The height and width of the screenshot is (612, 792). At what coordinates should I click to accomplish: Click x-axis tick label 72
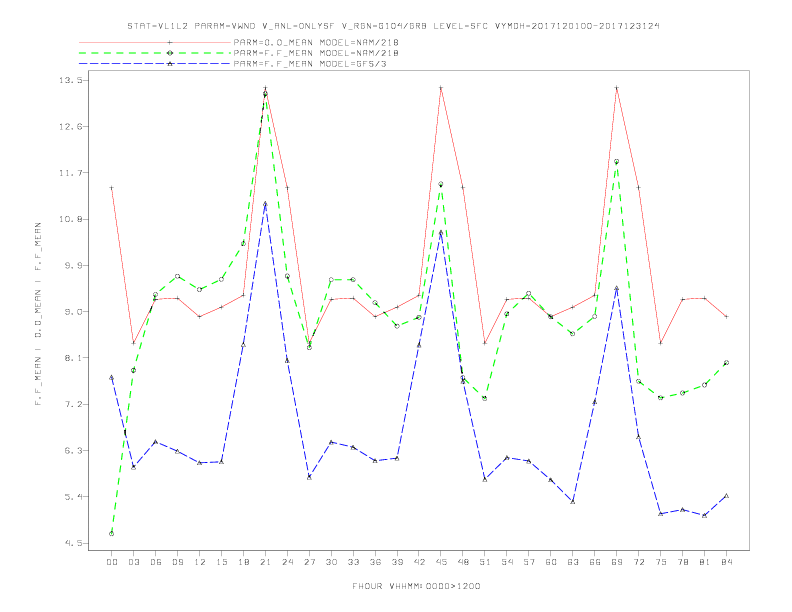[x=639, y=562]
